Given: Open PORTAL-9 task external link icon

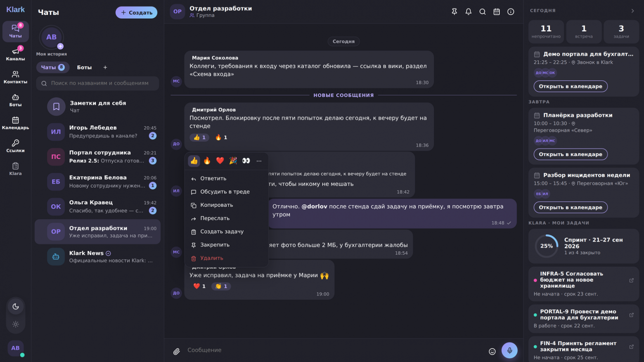Looking at the screenshot, I should point(631,315).
